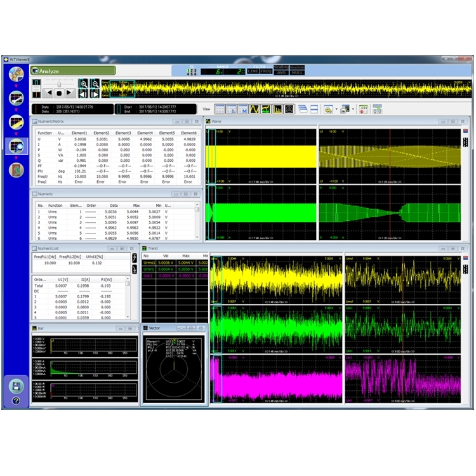476x476 pixels.
Task: Click the zoom-out magnifier icon
Action: coord(95,84)
